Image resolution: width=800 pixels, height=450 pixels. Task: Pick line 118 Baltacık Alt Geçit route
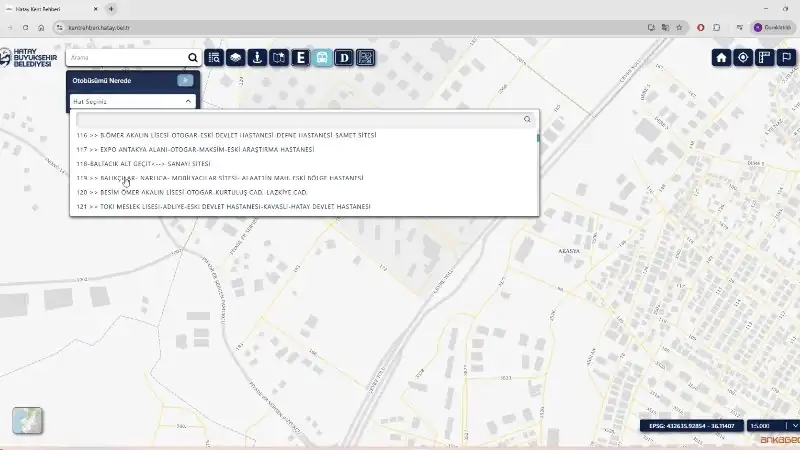click(x=143, y=163)
